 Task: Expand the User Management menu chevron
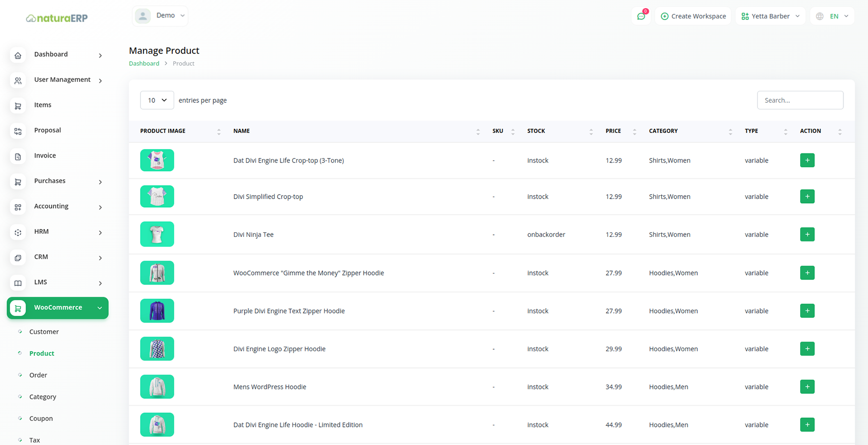pyautogui.click(x=100, y=81)
